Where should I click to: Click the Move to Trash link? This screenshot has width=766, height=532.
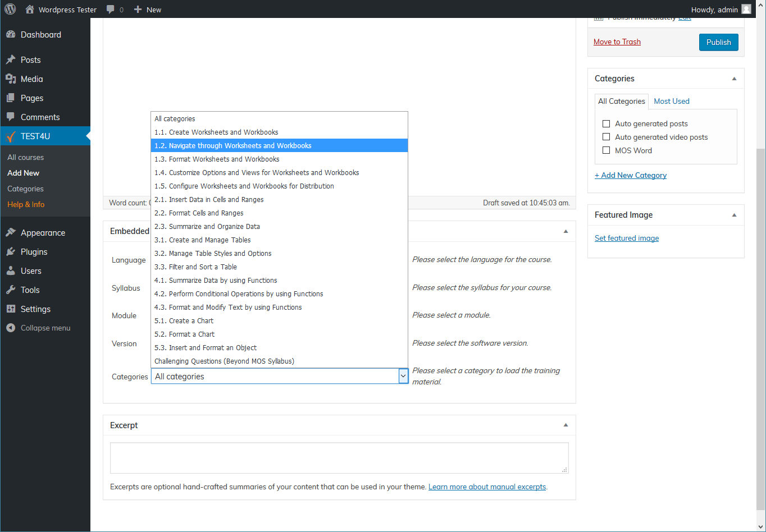click(x=617, y=42)
